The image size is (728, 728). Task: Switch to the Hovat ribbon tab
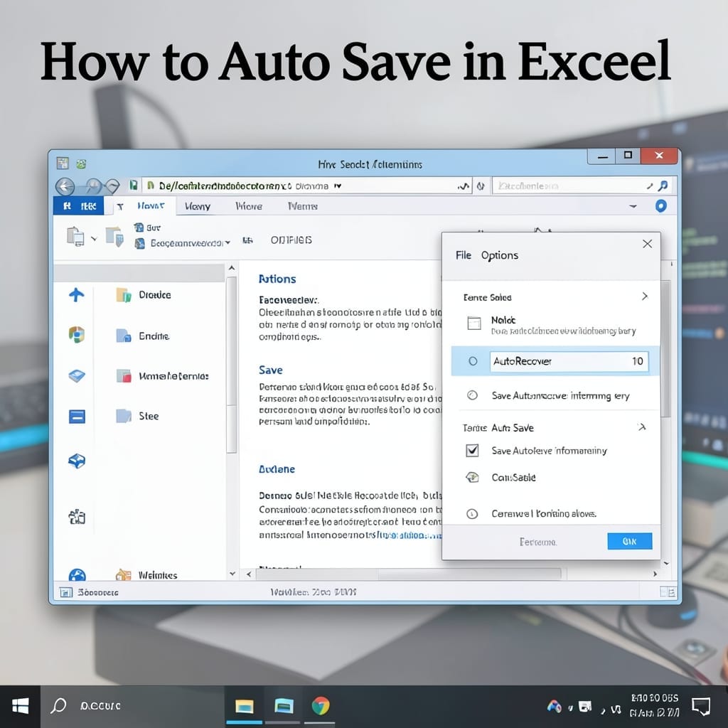pyautogui.click(x=151, y=205)
